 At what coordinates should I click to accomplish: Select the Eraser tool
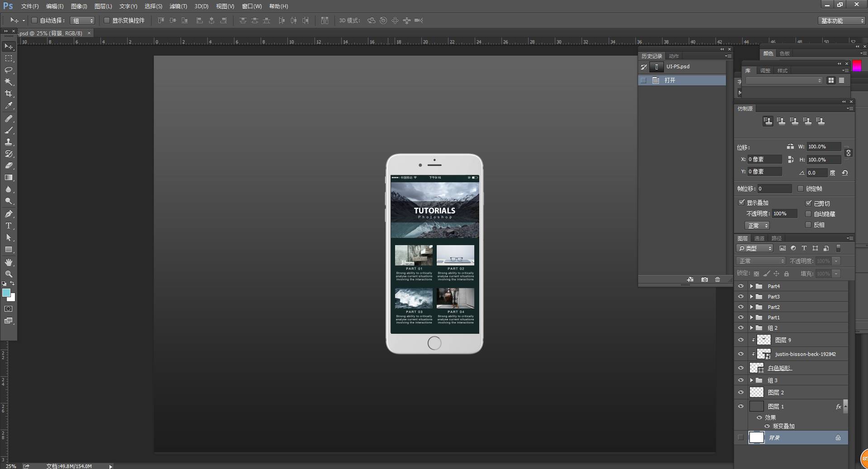tap(9, 166)
